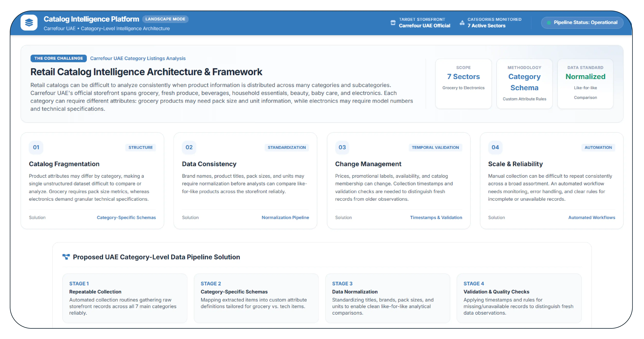Click the Catalog Intelligence Platform layers logo

coord(29,23)
